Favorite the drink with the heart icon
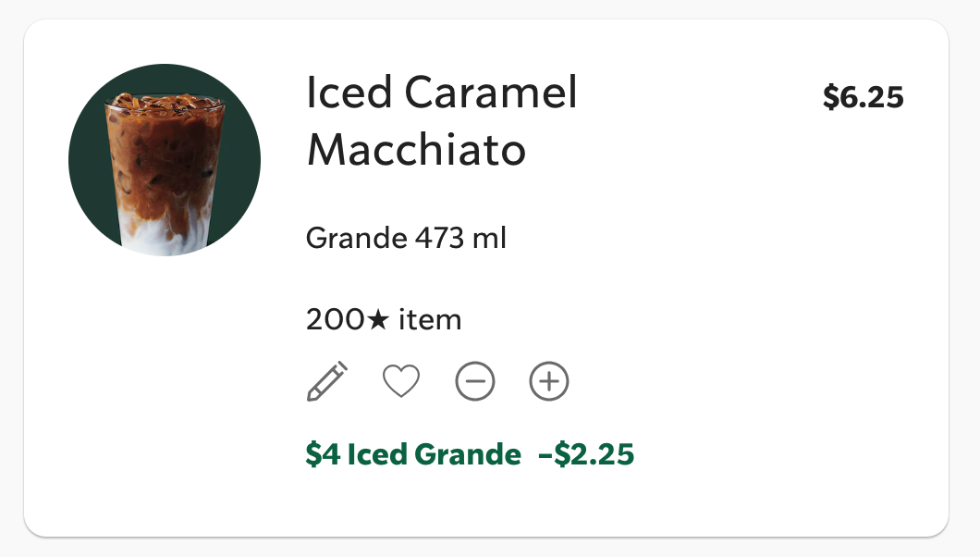The width and height of the screenshot is (980, 557). pos(401,381)
